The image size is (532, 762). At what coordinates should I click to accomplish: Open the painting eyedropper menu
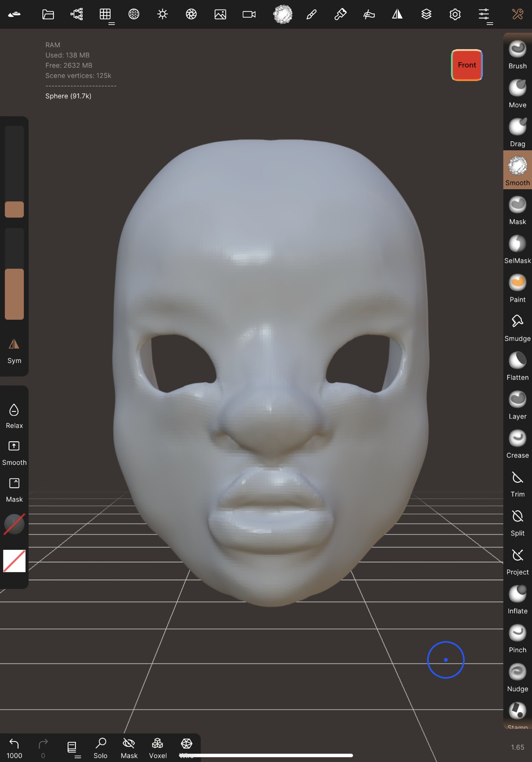[x=340, y=14]
